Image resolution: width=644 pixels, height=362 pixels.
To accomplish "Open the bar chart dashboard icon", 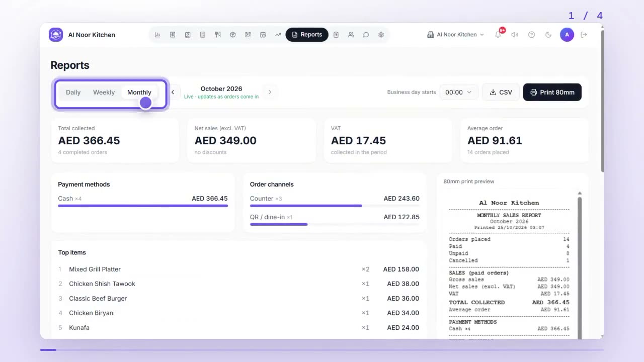I will (x=157, y=35).
